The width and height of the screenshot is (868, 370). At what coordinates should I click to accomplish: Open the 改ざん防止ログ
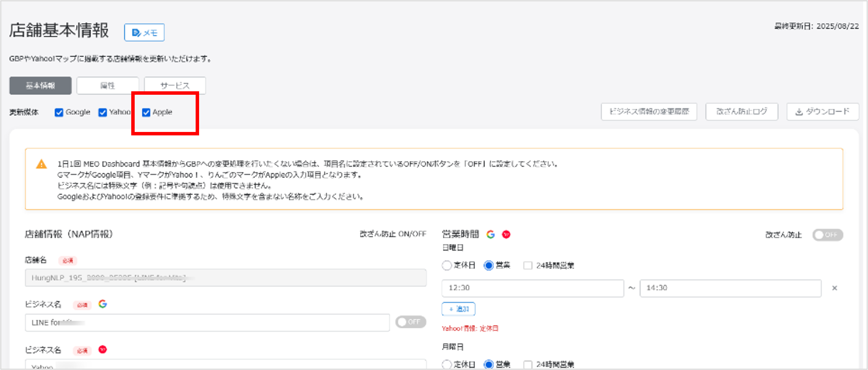[741, 111]
